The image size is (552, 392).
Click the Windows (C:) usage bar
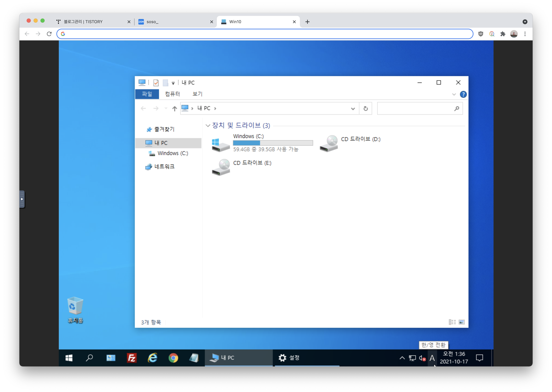point(273,143)
